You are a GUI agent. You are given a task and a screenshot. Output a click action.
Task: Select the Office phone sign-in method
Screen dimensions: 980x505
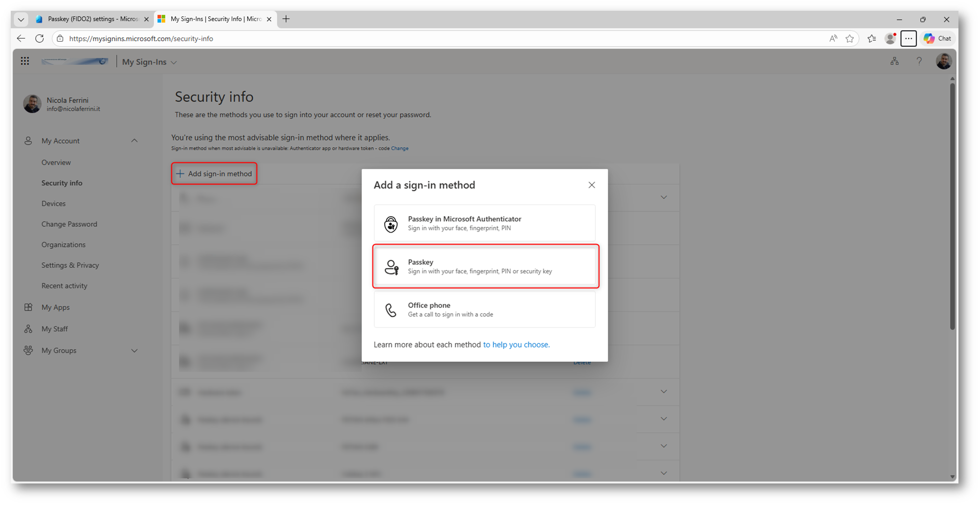(x=485, y=309)
